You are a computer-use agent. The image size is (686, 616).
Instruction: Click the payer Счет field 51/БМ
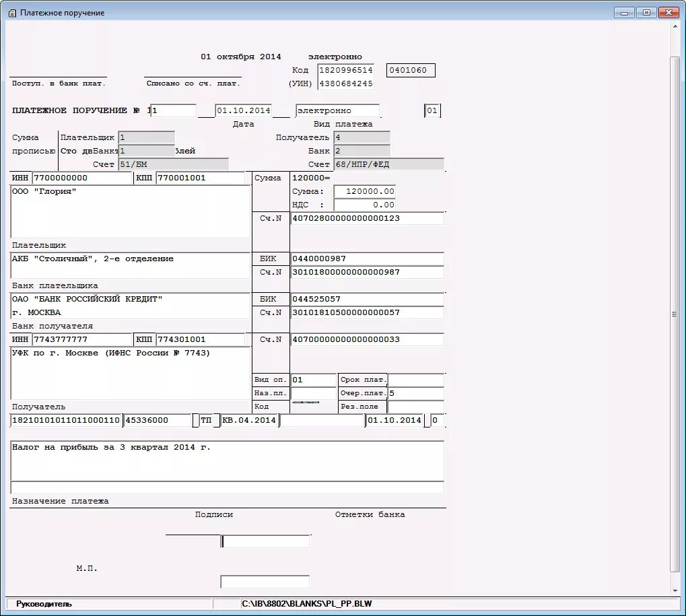(173, 164)
